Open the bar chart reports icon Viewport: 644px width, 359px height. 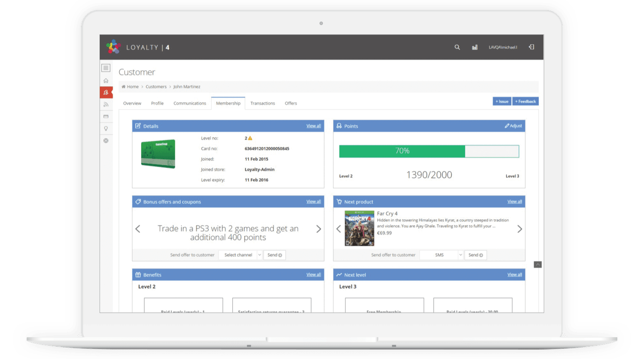[474, 47]
